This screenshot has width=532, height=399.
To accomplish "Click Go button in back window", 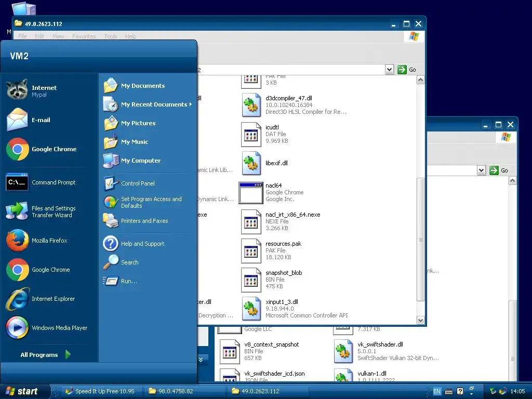I will coord(499,170).
